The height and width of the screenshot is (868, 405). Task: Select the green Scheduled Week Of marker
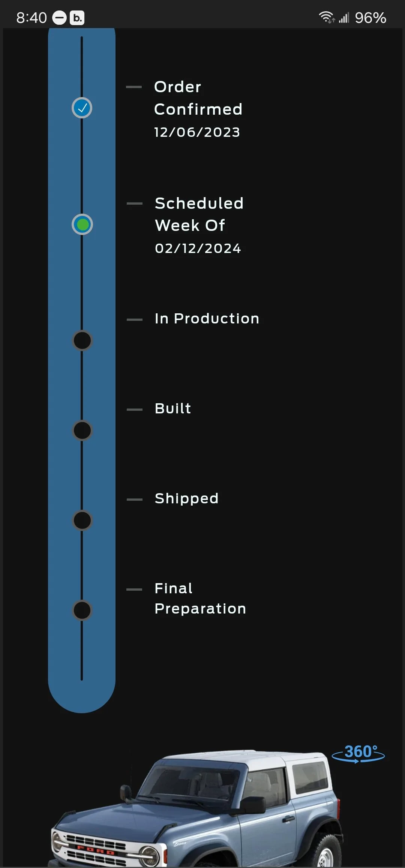point(82,224)
